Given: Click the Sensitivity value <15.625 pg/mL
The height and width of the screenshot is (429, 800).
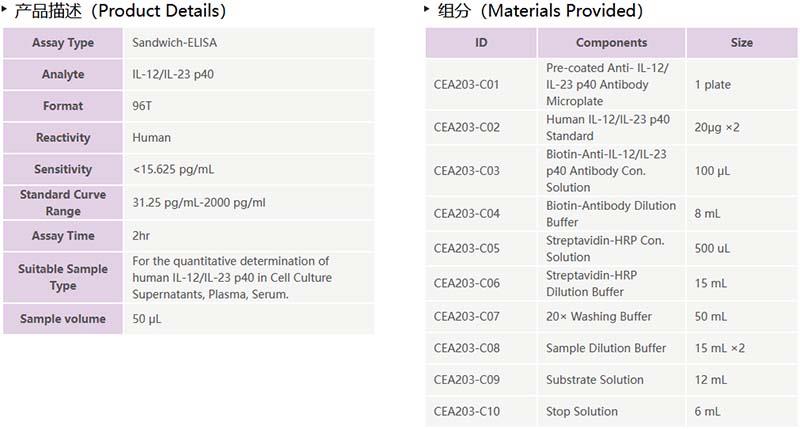Looking at the screenshot, I should [174, 170].
